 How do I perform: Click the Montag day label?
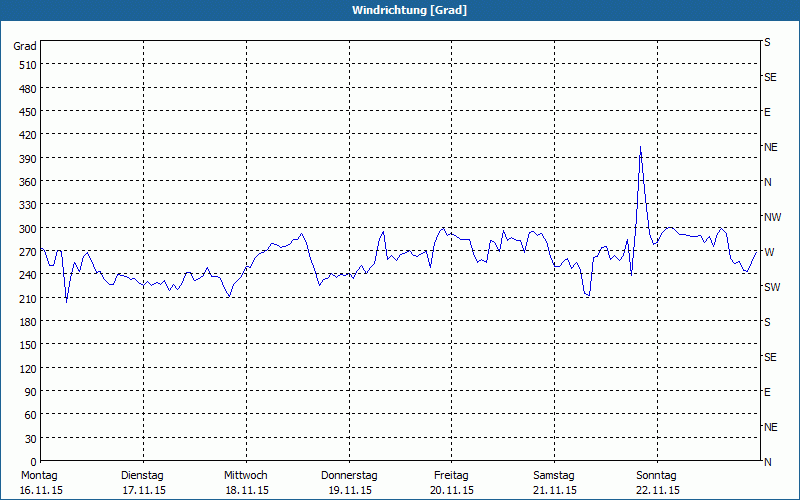[x=39, y=476]
